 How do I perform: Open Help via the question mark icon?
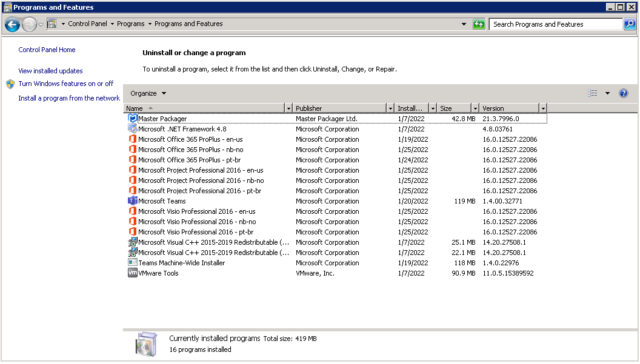[x=624, y=93]
